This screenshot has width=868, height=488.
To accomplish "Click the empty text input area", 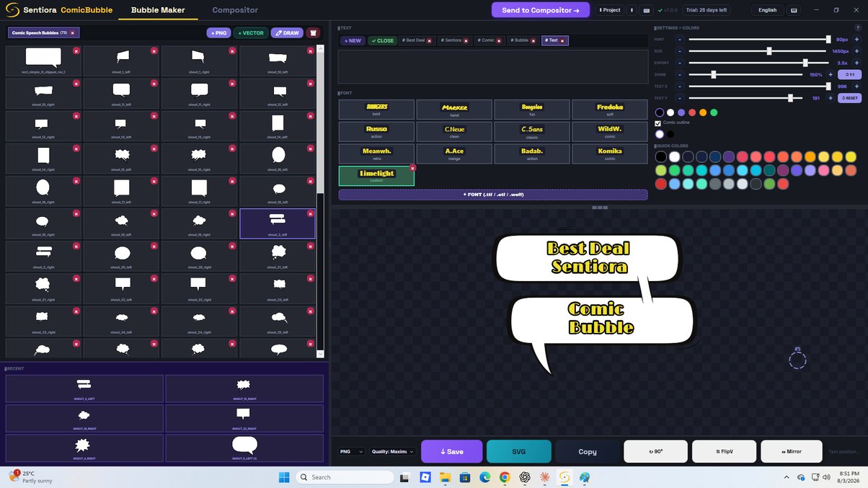I will (x=493, y=66).
